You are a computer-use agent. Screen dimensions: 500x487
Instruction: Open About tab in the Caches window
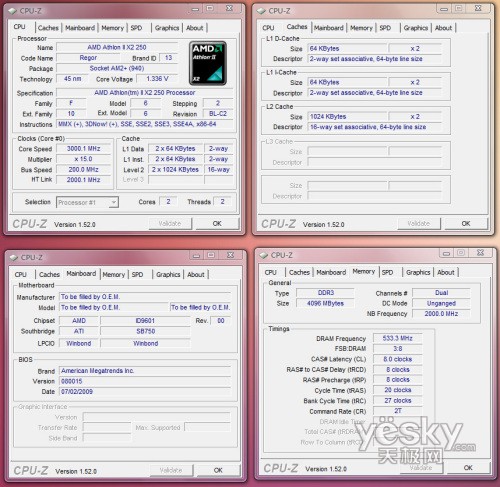click(x=443, y=28)
